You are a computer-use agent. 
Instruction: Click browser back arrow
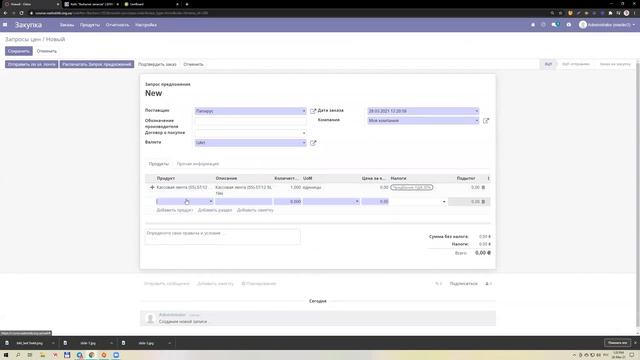tap(5, 13)
